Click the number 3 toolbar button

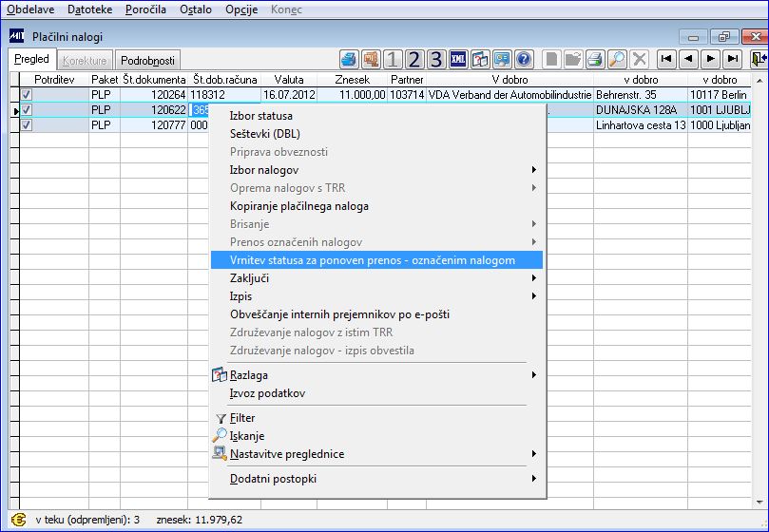click(x=436, y=60)
